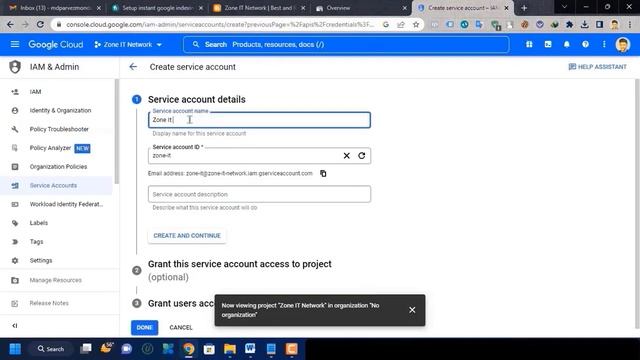Open the Chrome three-dot menu
The height and width of the screenshot is (360, 640).
pyautogui.click(x=630, y=24)
